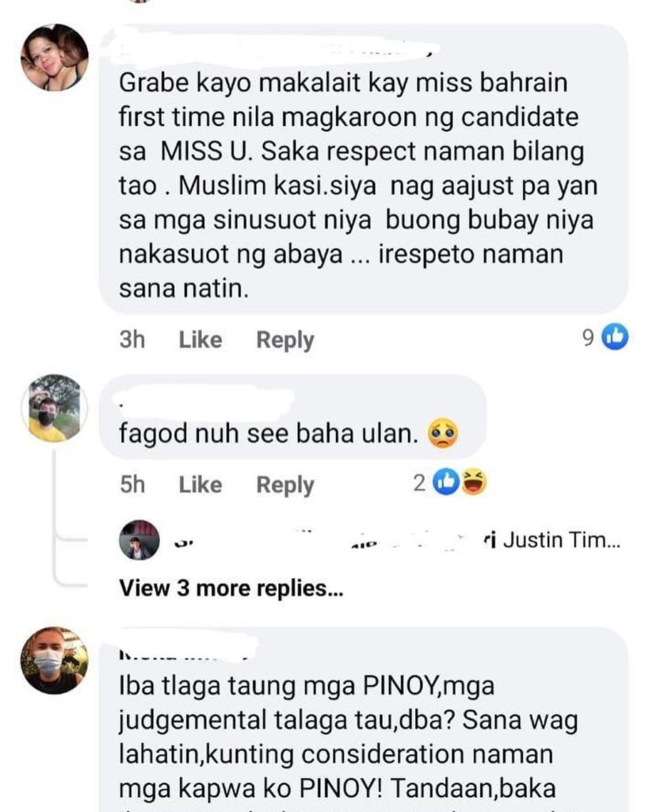649x812 pixels.
Task: Click the laughing reaction emoji on second comment
Action: pyautogui.click(x=474, y=482)
